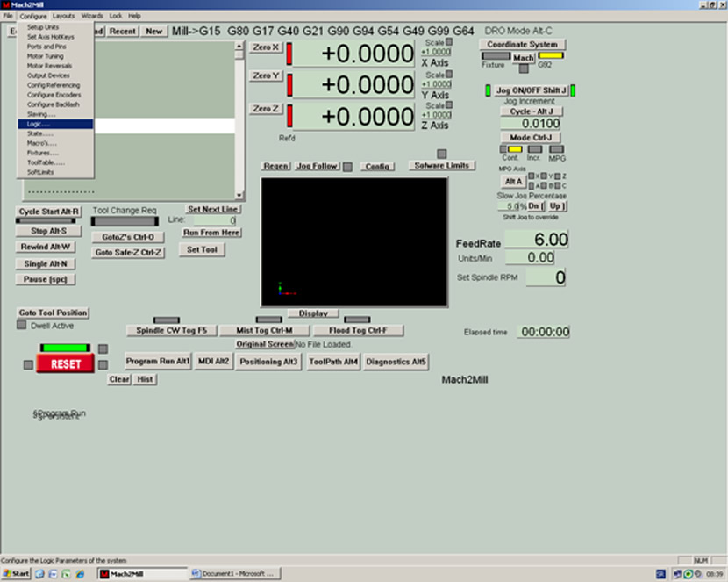Toggle the Jog Follow indicator box
The height and width of the screenshot is (582, 728).
coord(347,166)
